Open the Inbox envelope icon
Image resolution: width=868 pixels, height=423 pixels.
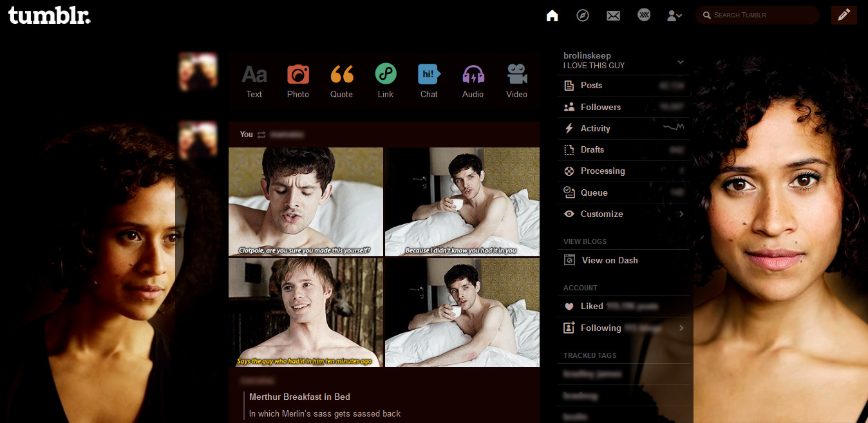(x=613, y=15)
